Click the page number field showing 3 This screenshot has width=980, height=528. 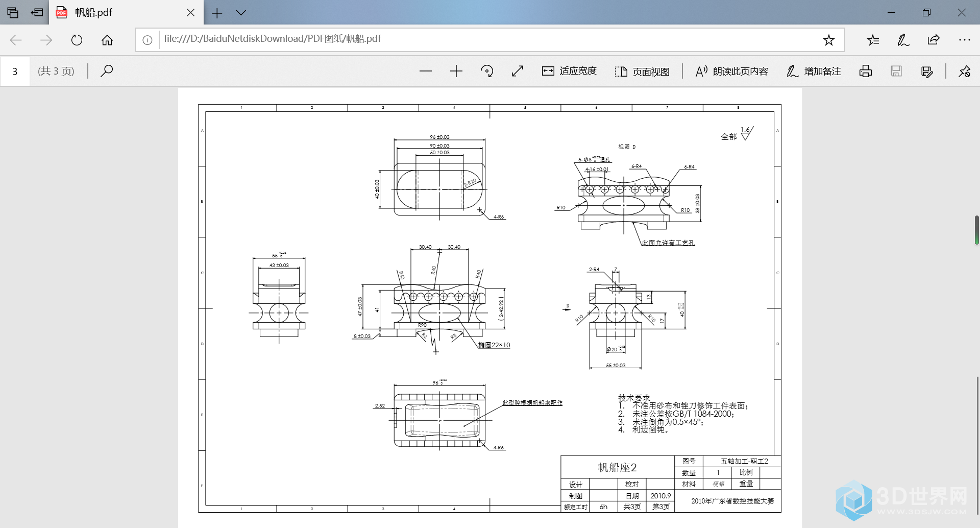[x=15, y=71]
